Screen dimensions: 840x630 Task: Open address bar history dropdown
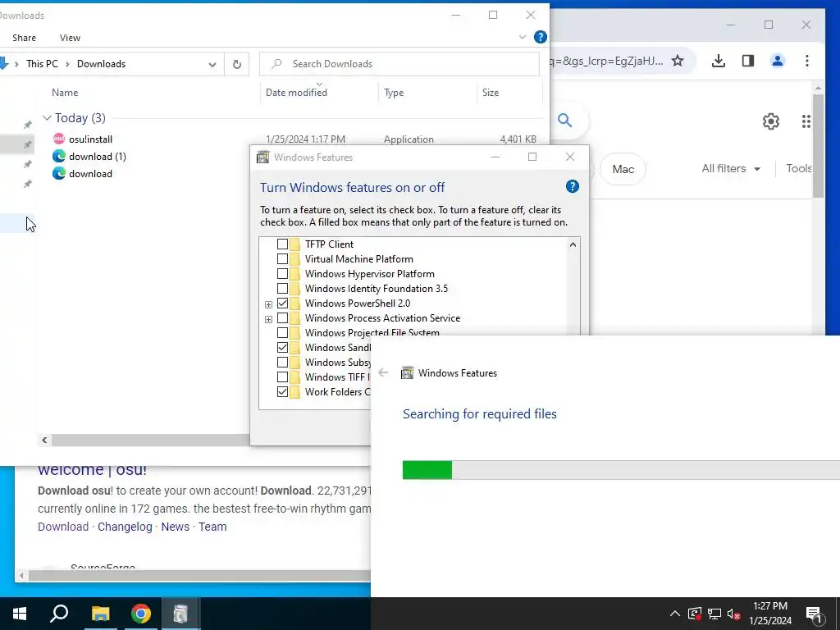(x=212, y=64)
